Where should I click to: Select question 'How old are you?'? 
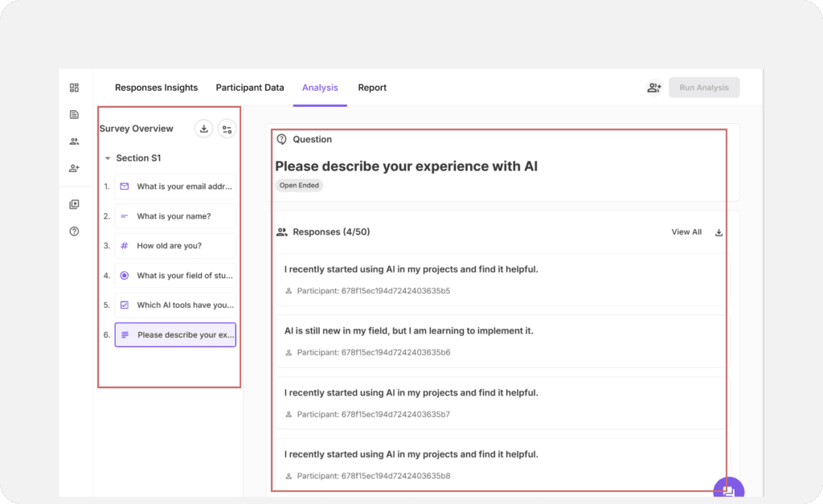(x=176, y=246)
